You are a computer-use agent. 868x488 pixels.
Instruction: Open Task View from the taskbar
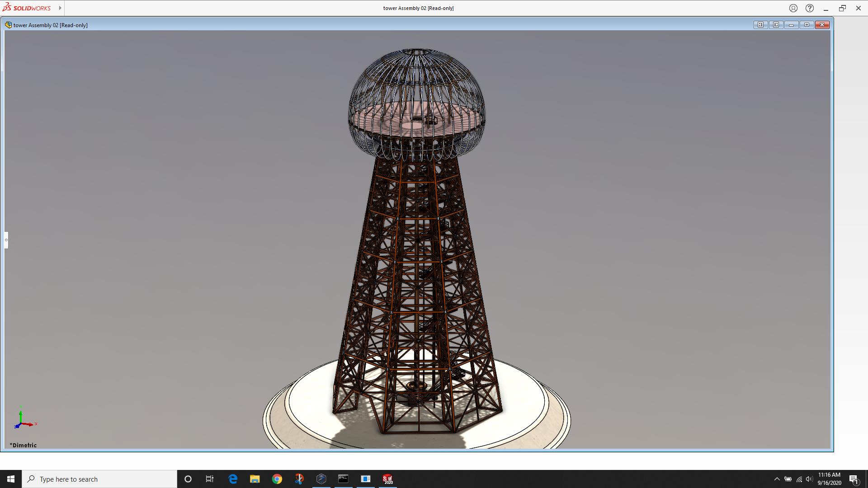click(210, 479)
